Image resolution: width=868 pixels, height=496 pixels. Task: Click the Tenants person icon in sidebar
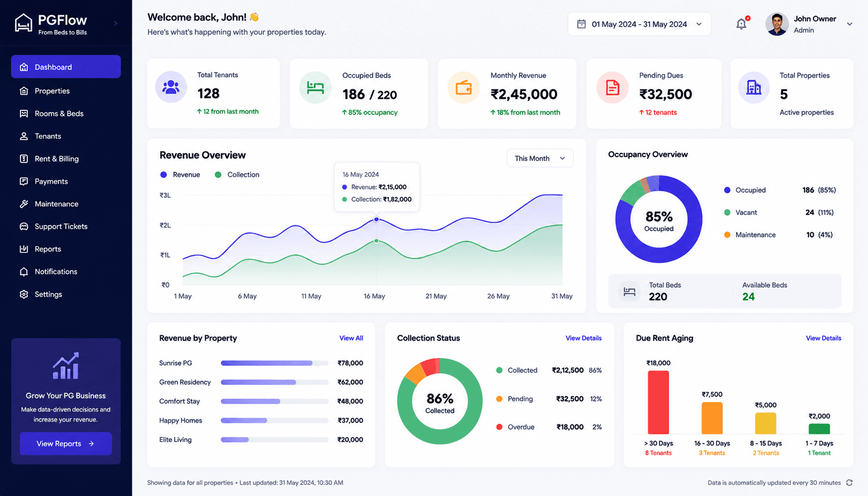click(x=24, y=136)
